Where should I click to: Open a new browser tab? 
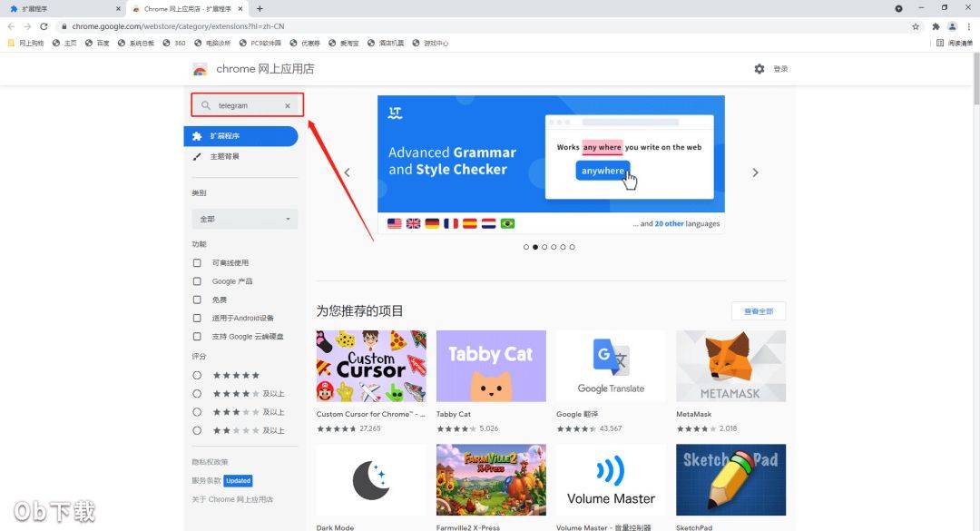pos(260,9)
